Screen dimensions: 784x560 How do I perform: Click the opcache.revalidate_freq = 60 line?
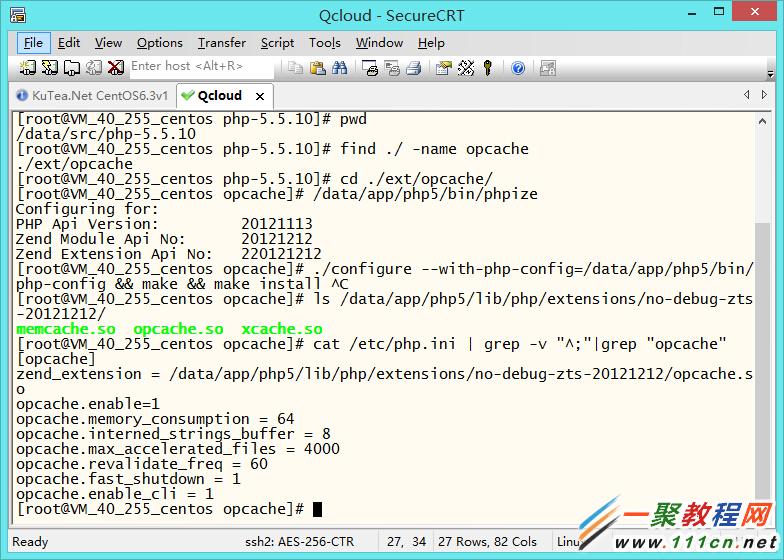(x=142, y=464)
